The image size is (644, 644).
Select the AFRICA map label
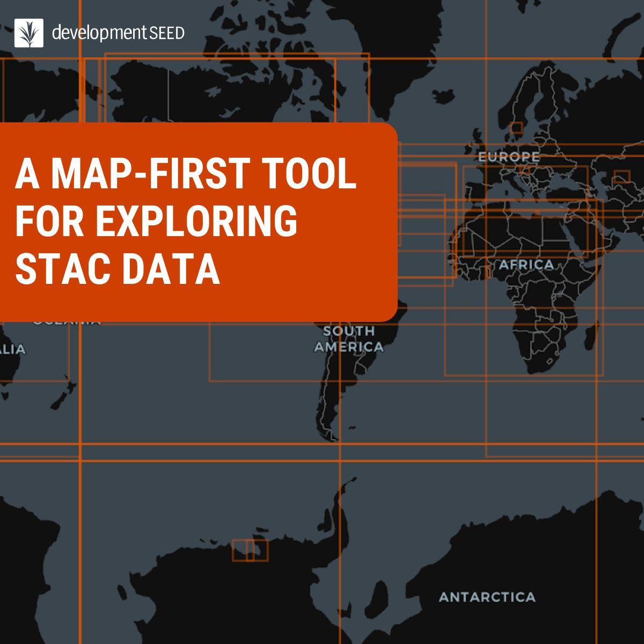(x=526, y=265)
